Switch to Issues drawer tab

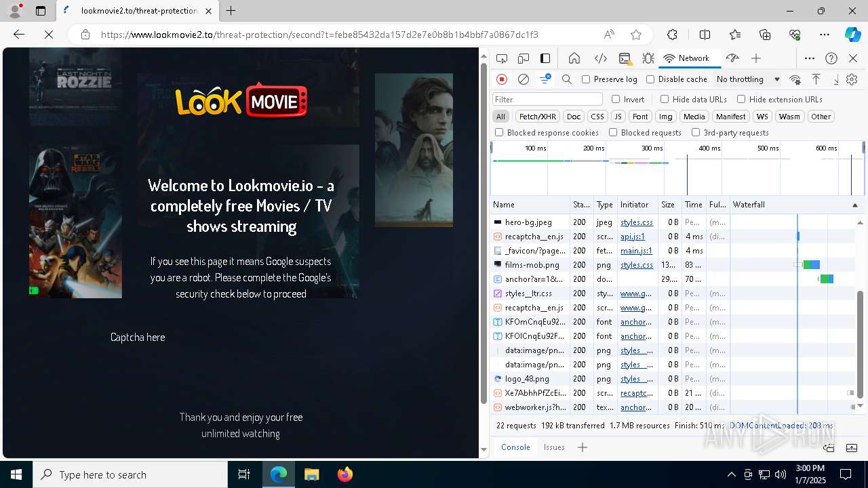(554, 447)
